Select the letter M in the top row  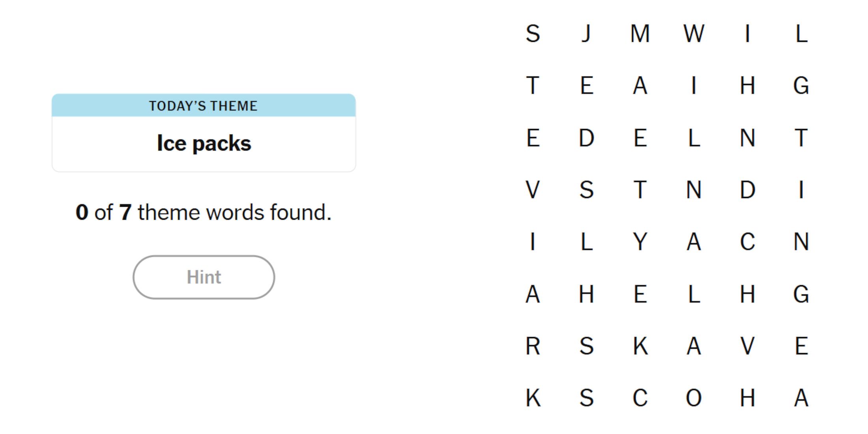[640, 34]
